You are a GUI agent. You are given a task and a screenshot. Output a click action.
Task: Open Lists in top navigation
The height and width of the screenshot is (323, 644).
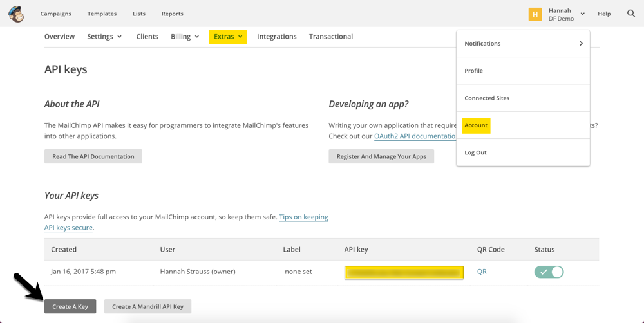(x=139, y=14)
